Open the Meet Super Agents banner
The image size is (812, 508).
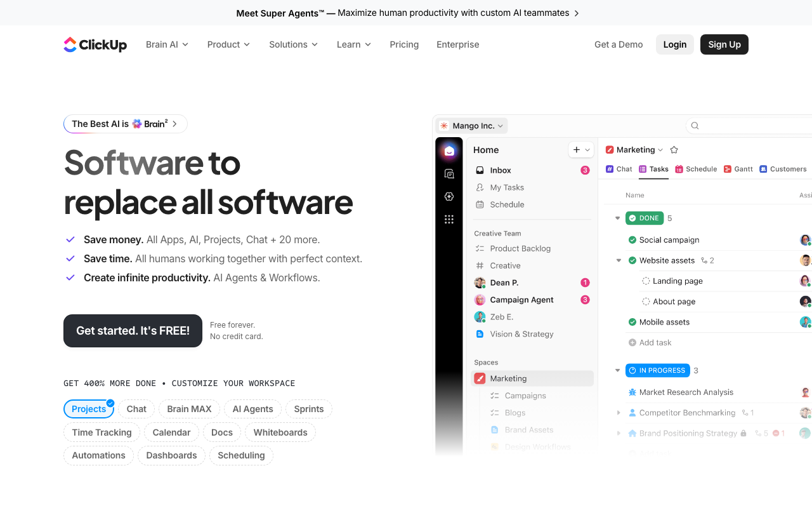point(407,13)
